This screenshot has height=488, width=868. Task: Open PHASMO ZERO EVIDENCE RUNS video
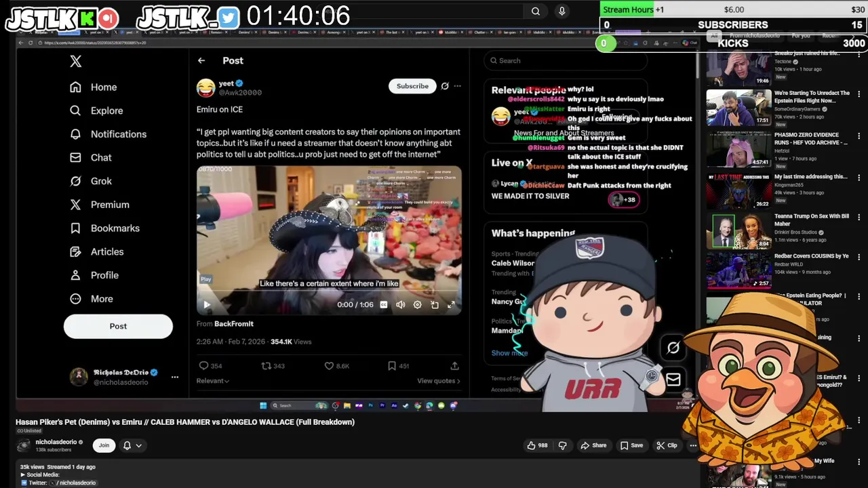[x=810, y=138]
